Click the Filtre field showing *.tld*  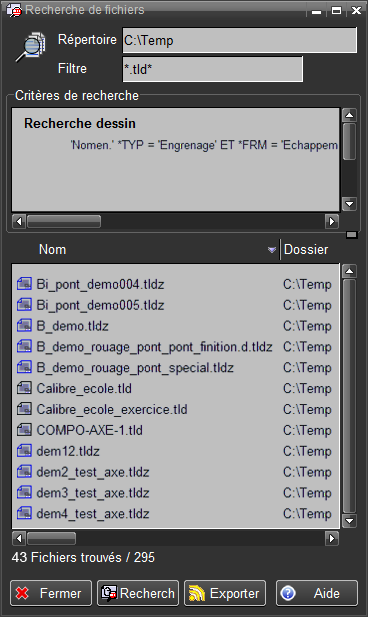pos(213,69)
